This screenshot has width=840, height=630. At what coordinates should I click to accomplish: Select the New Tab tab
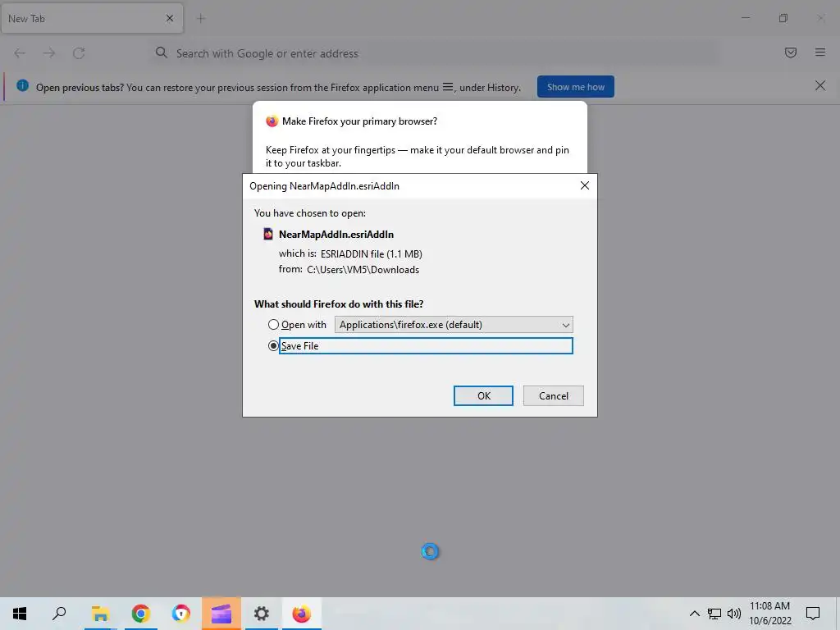[92, 18]
